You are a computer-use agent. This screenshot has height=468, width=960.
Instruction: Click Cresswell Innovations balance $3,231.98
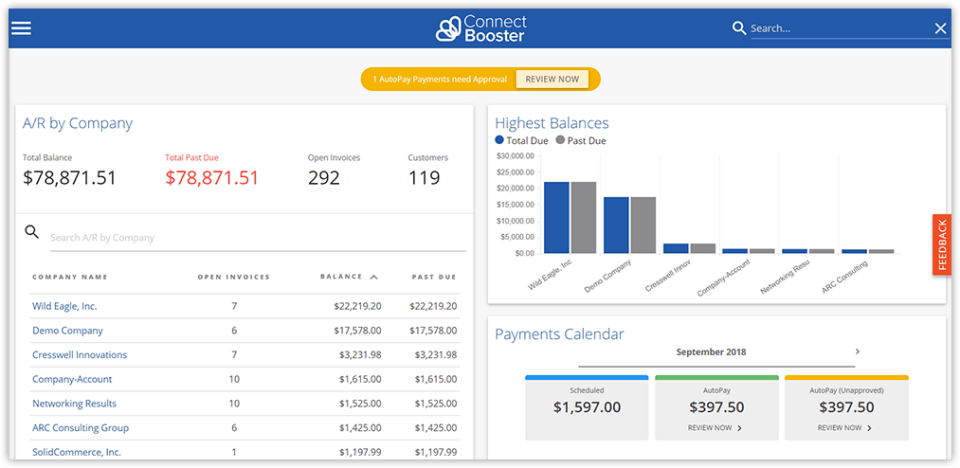[x=360, y=355]
